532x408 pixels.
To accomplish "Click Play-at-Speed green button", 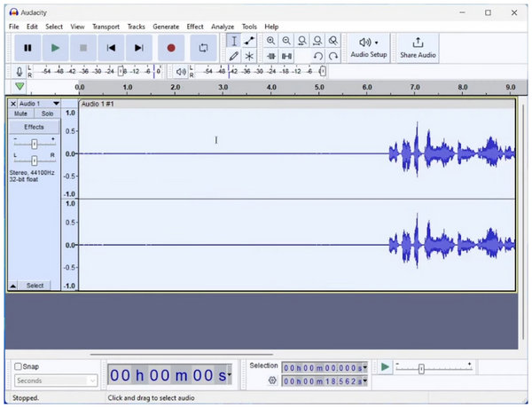I will [385, 367].
